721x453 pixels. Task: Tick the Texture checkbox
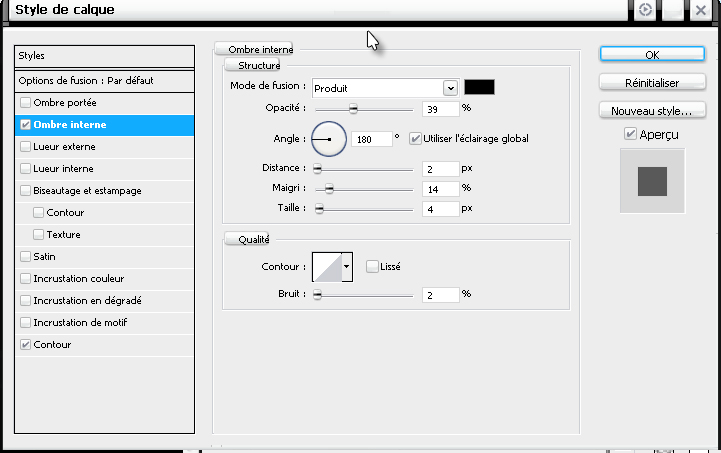[39, 235]
